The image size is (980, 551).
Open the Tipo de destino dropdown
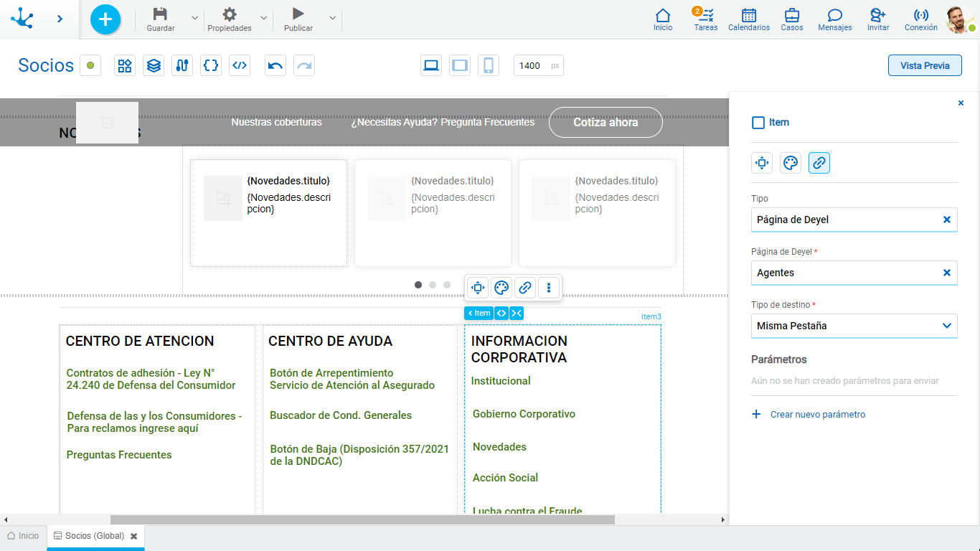click(854, 326)
